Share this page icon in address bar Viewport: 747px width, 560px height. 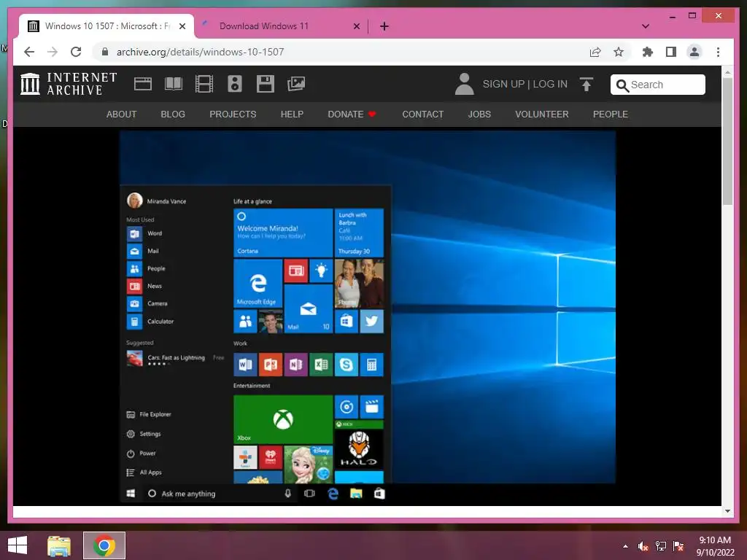tap(595, 52)
